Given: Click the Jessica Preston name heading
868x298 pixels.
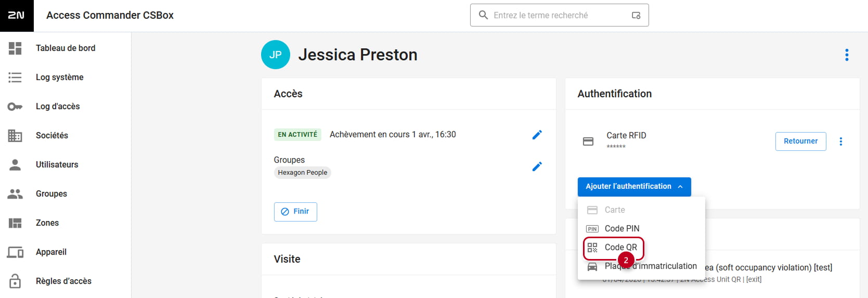Looking at the screenshot, I should tap(358, 55).
